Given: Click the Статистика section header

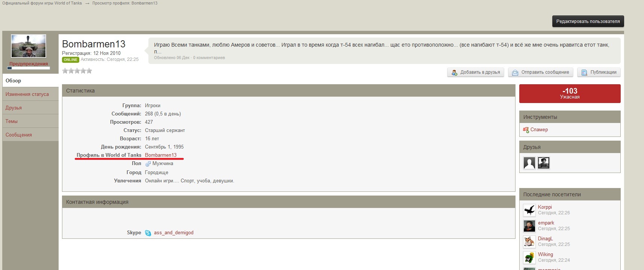Looking at the screenshot, I should [289, 91].
